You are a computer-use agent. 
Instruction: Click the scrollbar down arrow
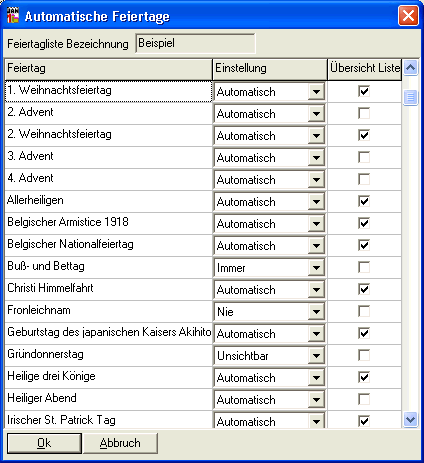point(410,419)
